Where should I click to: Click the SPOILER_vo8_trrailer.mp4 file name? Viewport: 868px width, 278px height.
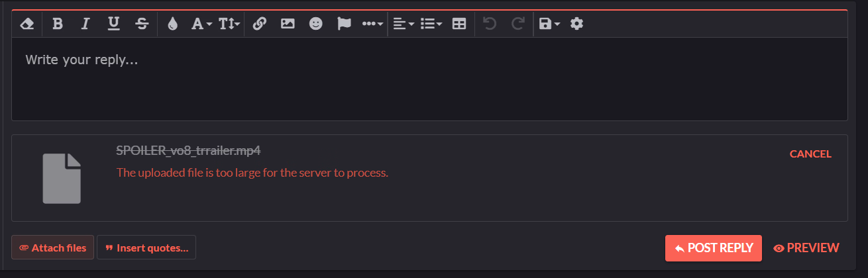[188, 150]
